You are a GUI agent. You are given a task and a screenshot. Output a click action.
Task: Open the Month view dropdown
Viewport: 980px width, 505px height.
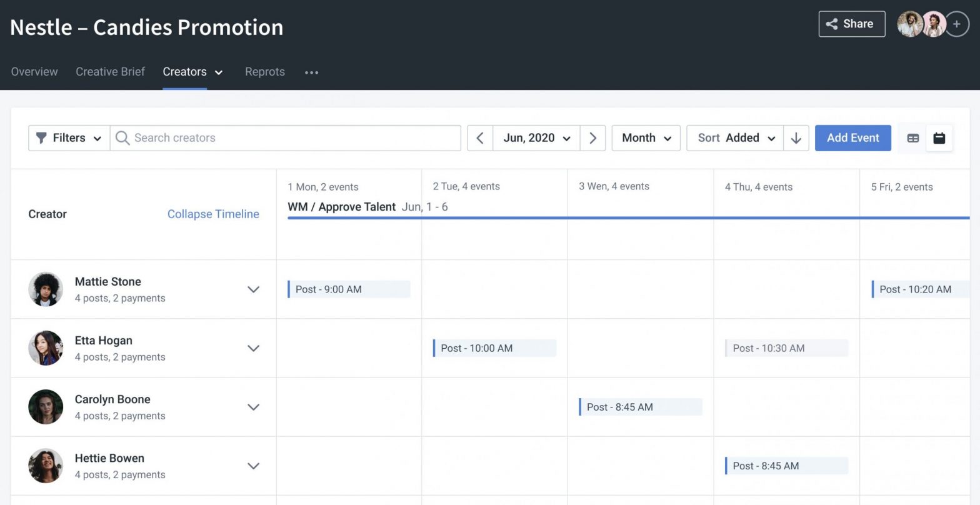[x=646, y=138]
